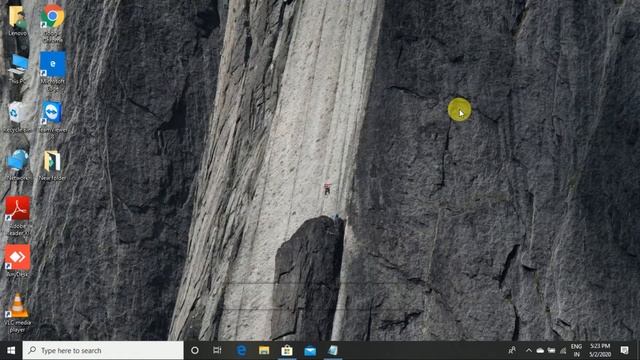This screenshot has height=360, width=640.
Task: Select the New folder icon on desktop
Action: point(52,164)
